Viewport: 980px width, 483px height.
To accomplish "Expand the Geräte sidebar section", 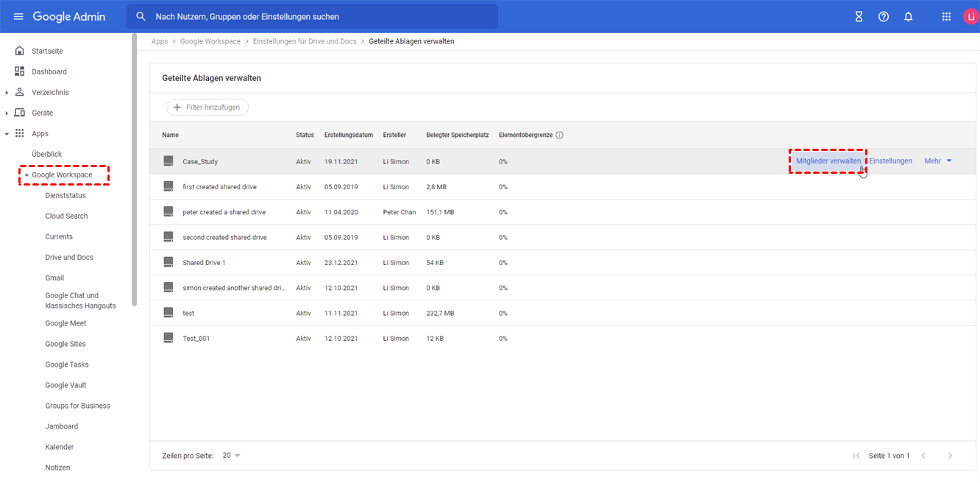I will (7, 113).
